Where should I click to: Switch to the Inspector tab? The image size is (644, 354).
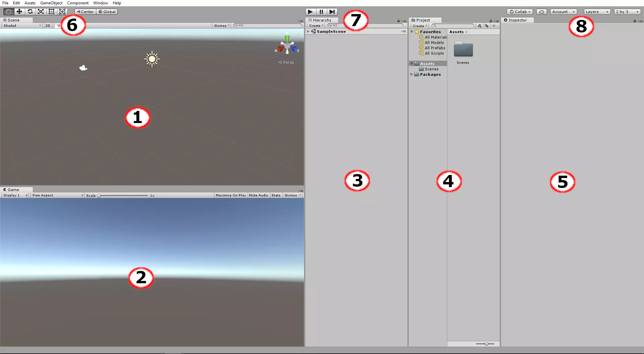[517, 20]
